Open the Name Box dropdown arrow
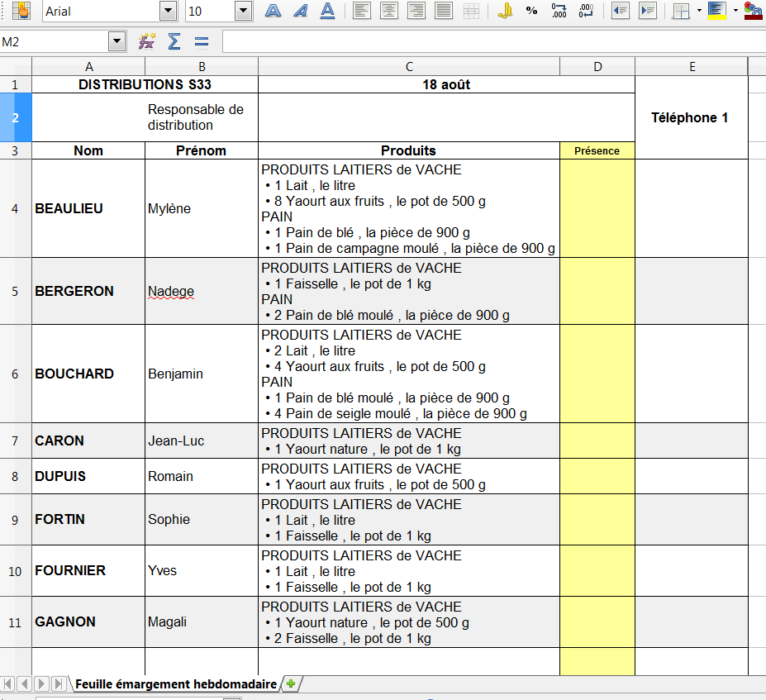Viewport: 766px width, 700px height. click(x=117, y=42)
